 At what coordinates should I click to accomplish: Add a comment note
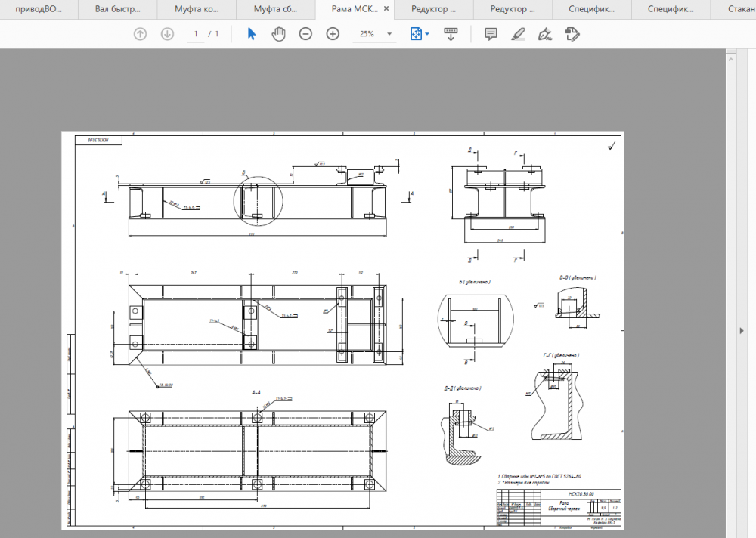(x=491, y=34)
